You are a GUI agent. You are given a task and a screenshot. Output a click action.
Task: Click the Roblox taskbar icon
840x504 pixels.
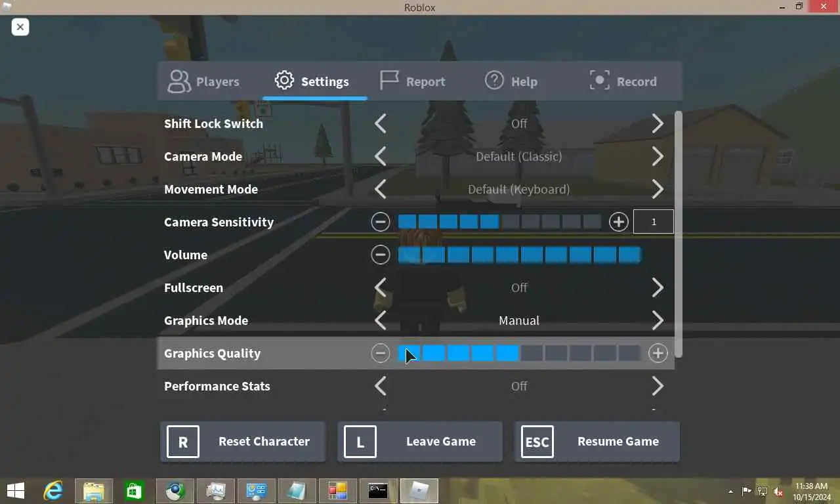[x=419, y=491]
